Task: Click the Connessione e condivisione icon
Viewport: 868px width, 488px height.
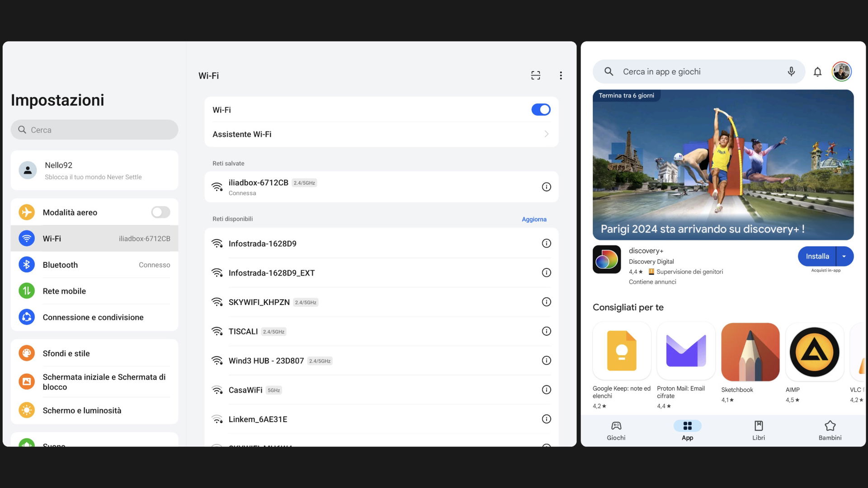Action: point(27,317)
